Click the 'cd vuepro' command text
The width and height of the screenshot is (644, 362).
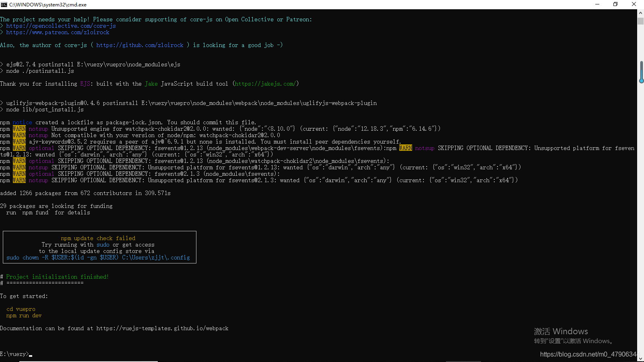tap(21, 309)
